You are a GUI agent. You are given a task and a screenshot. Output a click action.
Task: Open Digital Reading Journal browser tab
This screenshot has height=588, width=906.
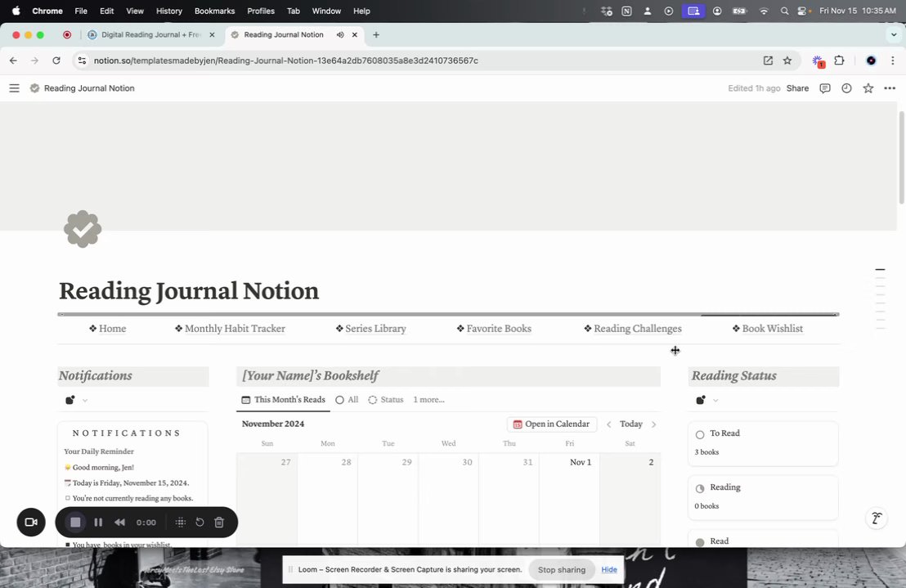(x=150, y=34)
